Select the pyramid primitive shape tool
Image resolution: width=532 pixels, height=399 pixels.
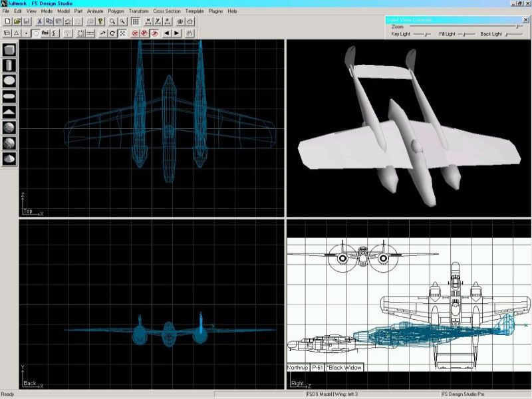tap(9, 112)
